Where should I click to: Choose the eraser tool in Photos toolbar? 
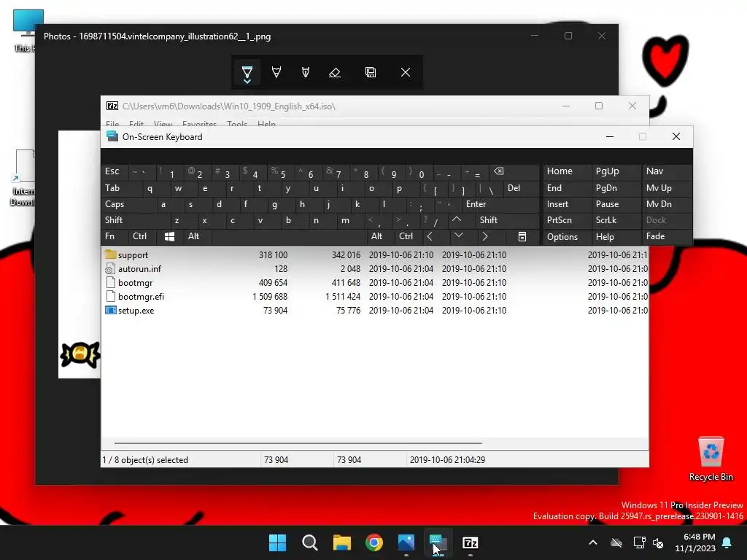(x=335, y=72)
